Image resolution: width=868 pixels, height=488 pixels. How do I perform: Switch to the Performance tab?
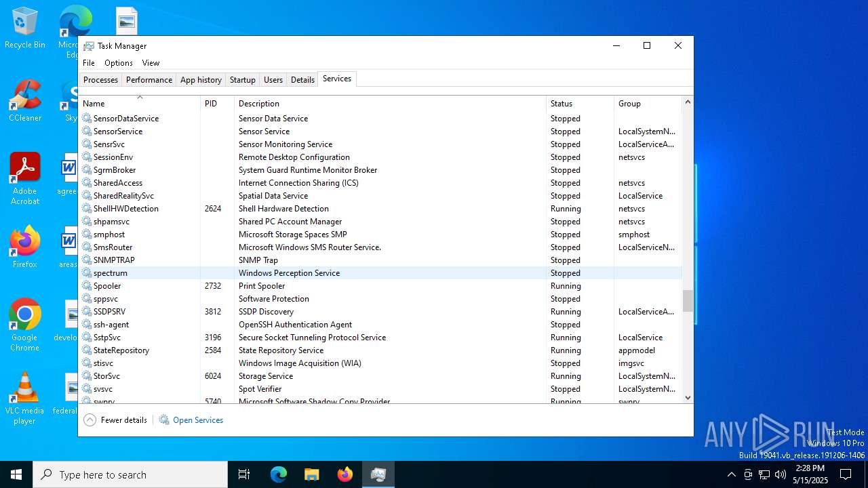coord(149,80)
